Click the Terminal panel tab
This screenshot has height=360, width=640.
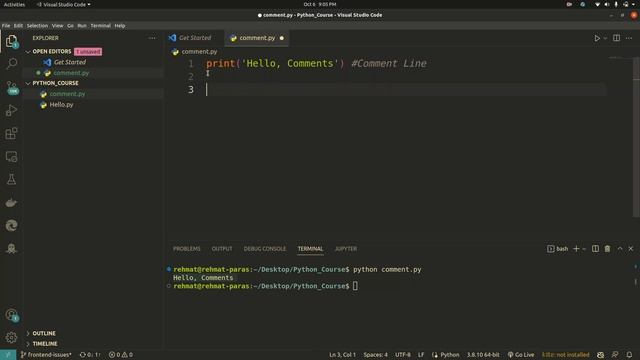(x=310, y=249)
